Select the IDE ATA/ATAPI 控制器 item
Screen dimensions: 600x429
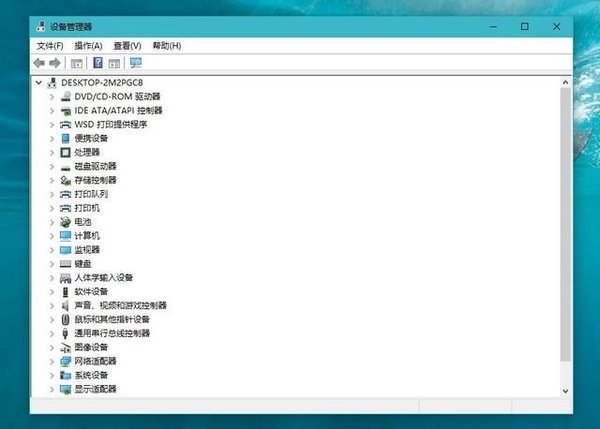pos(118,111)
